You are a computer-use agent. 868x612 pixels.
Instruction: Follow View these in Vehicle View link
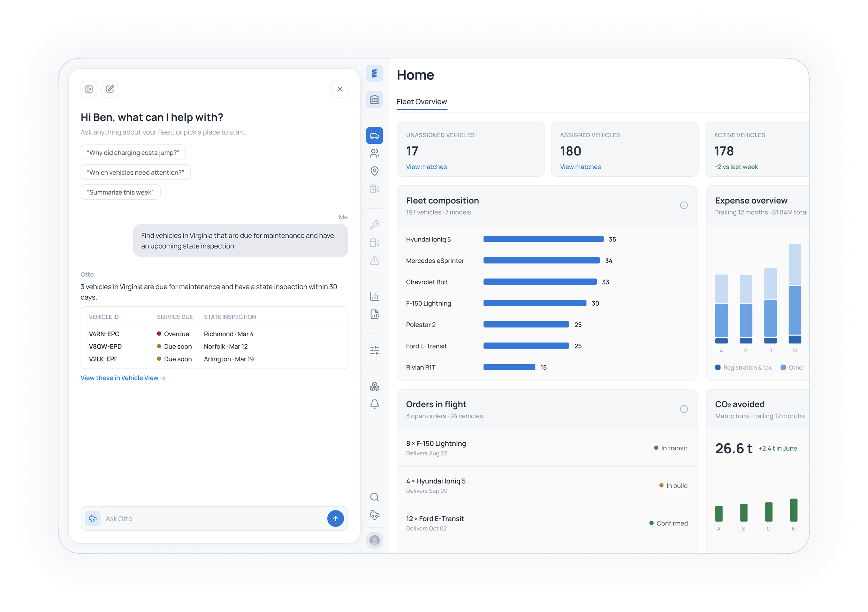[x=123, y=378]
